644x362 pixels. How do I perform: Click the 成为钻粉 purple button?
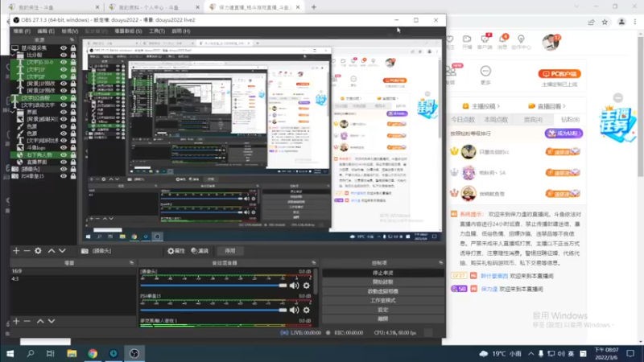coord(563,134)
